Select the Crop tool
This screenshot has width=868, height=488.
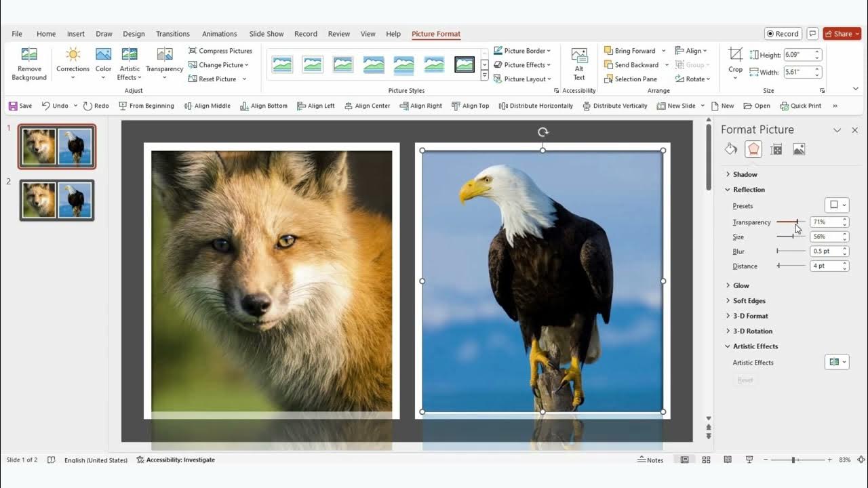point(735,64)
